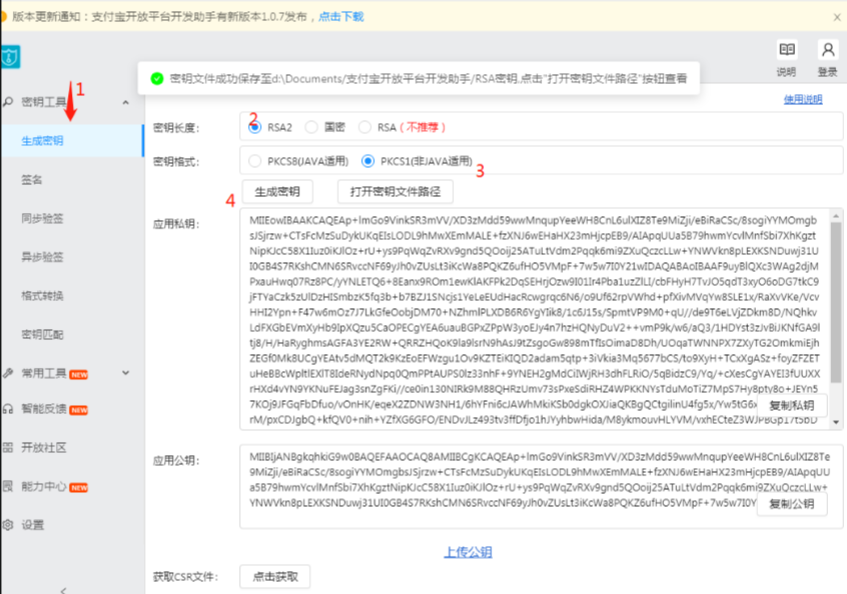This screenshot has height=594, width=847.
Task: Click the 能力中心 icon
Action: 8,487
